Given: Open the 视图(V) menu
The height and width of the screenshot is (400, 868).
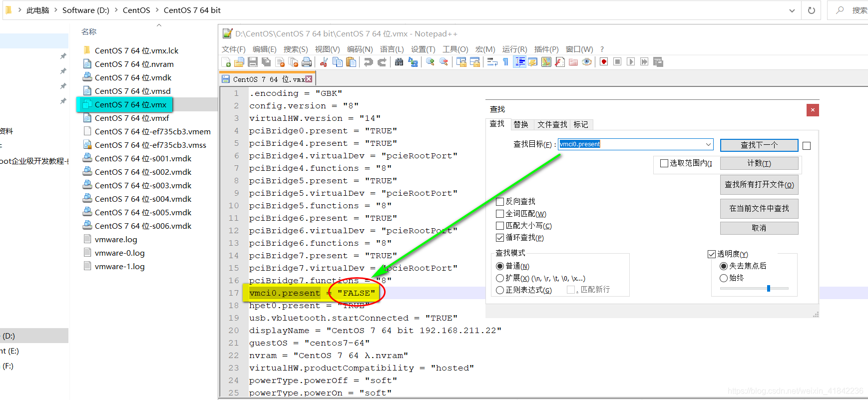Looking at the screenshot, I should coord(327,49).
